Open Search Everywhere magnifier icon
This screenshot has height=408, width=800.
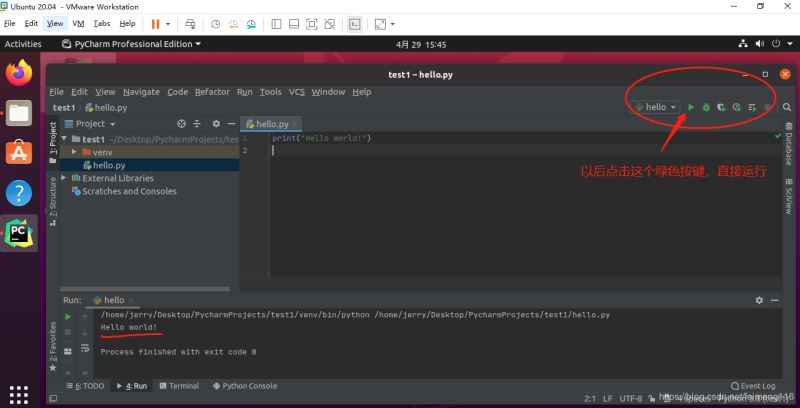787,107
